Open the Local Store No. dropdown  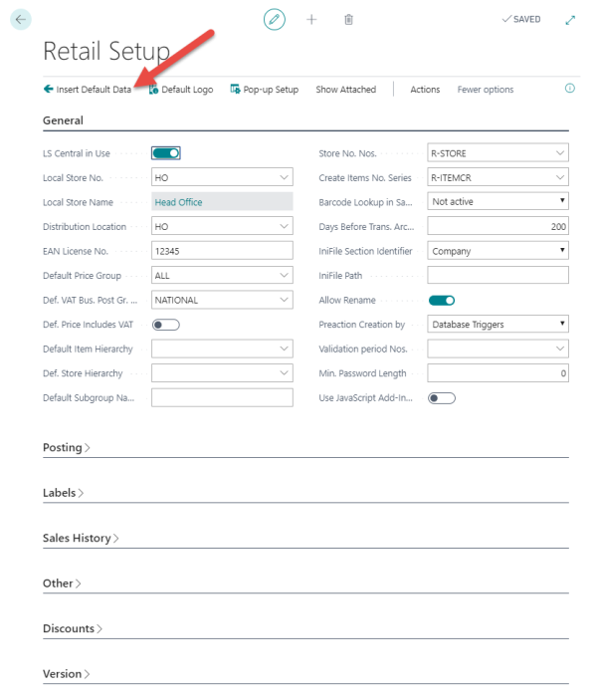click(x=286, y=177)
